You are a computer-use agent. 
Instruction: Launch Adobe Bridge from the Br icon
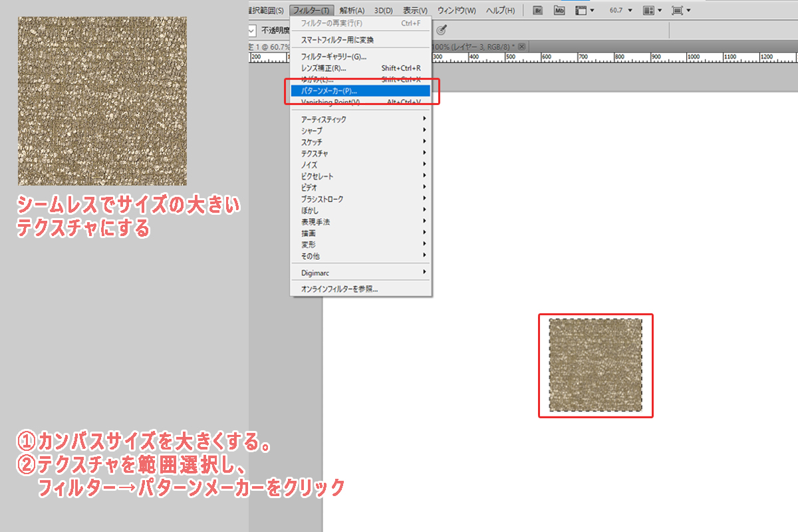[x=537, y=11]
